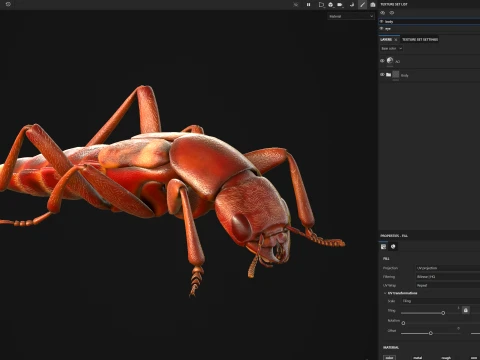Click the Body folder mask thumbnail

click(x=396, y=74)
